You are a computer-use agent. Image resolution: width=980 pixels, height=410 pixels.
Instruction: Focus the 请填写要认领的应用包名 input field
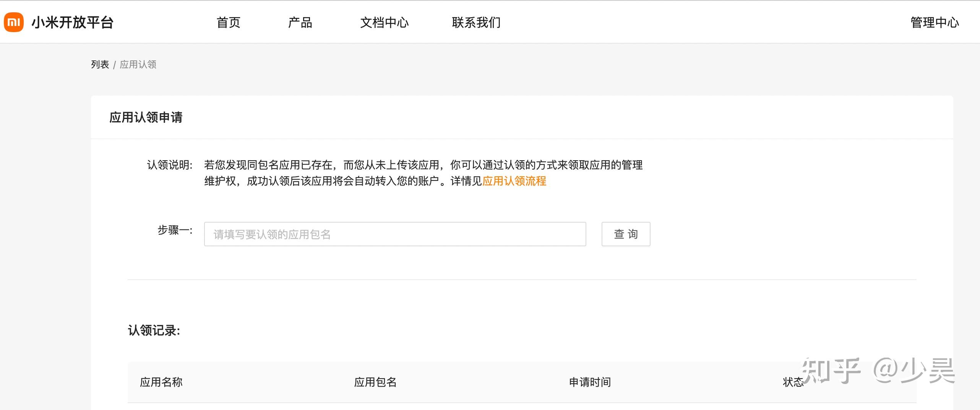[395, 234]
